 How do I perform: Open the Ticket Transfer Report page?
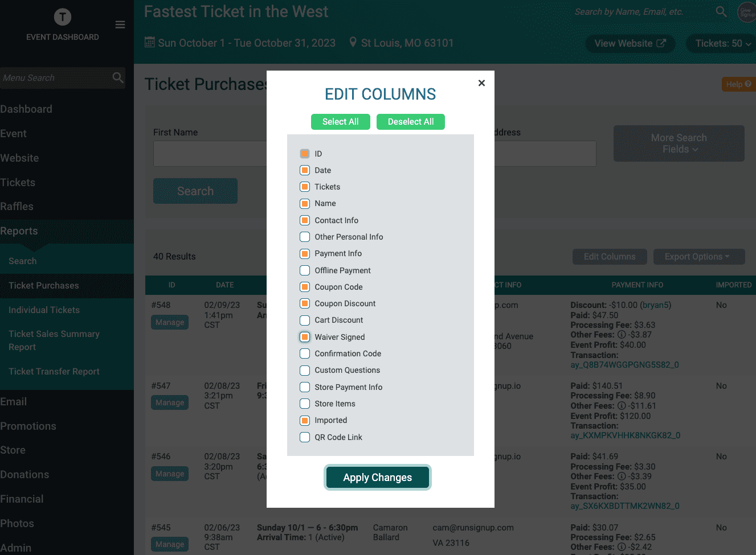[54, 371]
